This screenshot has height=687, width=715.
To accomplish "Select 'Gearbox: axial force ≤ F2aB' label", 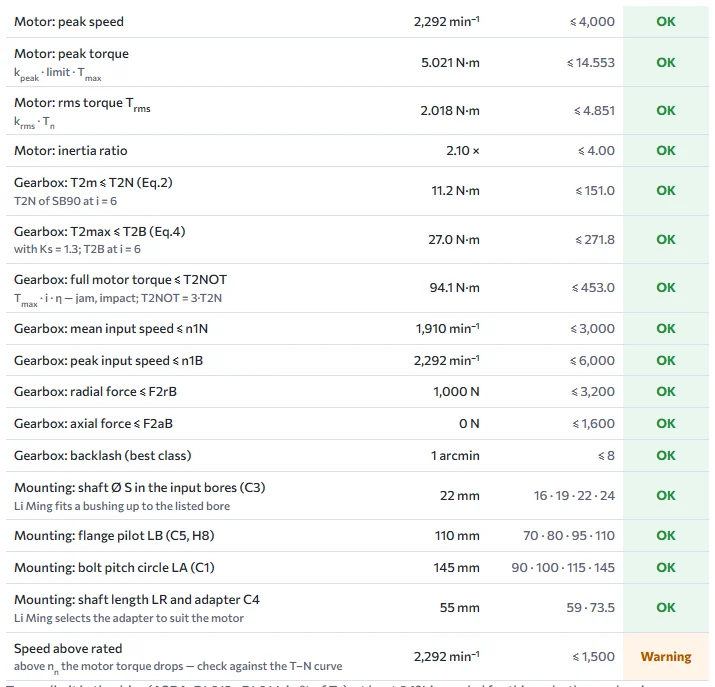I will coord(93,424).
